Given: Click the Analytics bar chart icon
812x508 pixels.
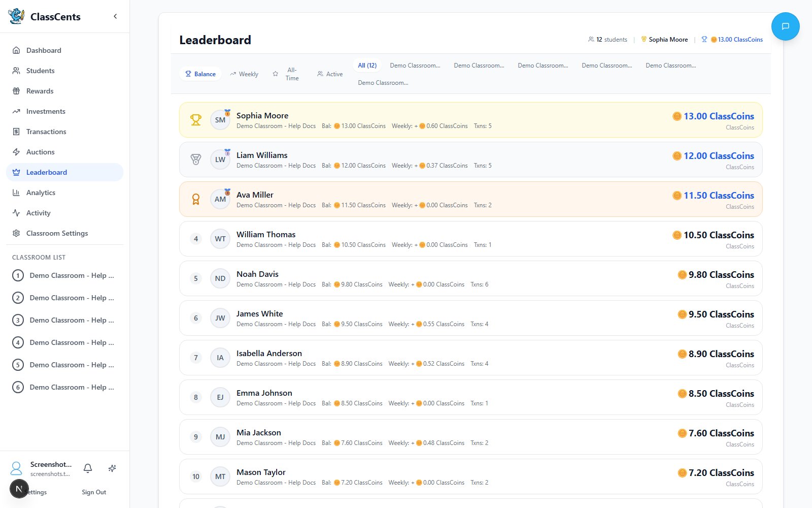Looking at the screenshot, I should (16, 193).
